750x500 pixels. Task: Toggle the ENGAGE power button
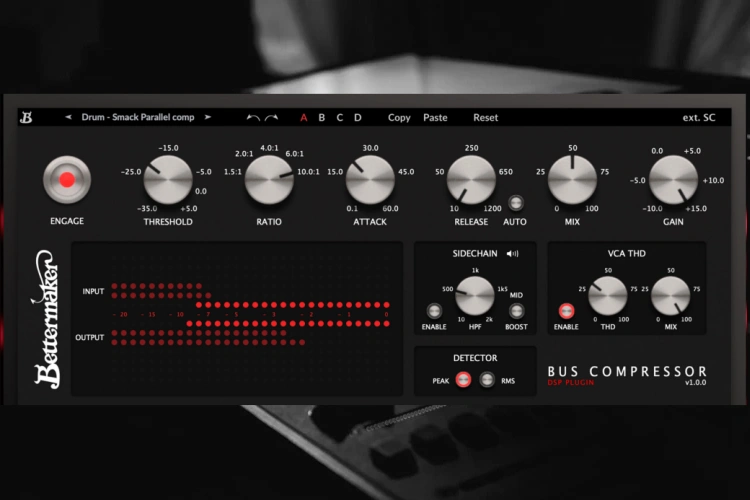click(x=67, y=180)
